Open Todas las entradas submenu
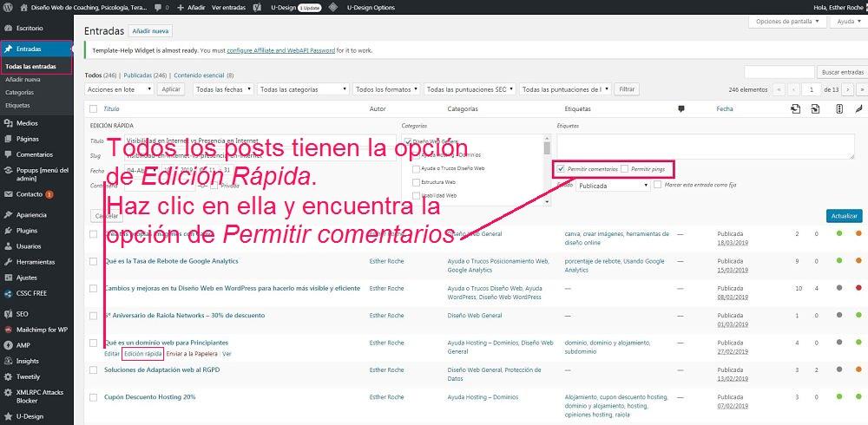 tap(30, 67)
